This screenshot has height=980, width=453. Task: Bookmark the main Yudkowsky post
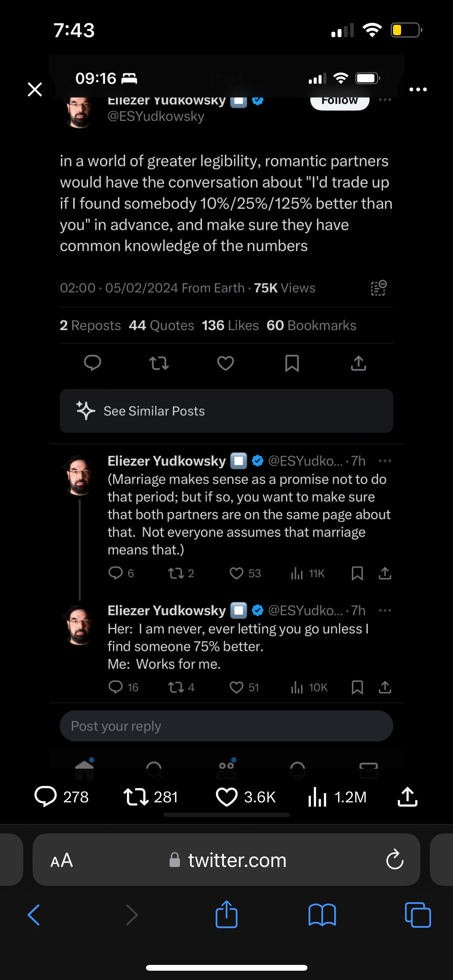[292, 363]
